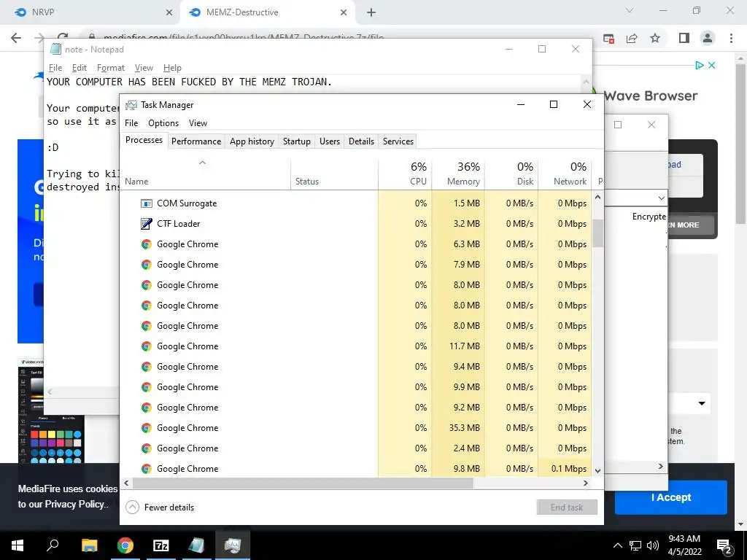Click the Chrome icon in the 6.3 MB row
The width and height of the screenshot is (747, 560).
[146, 244]
